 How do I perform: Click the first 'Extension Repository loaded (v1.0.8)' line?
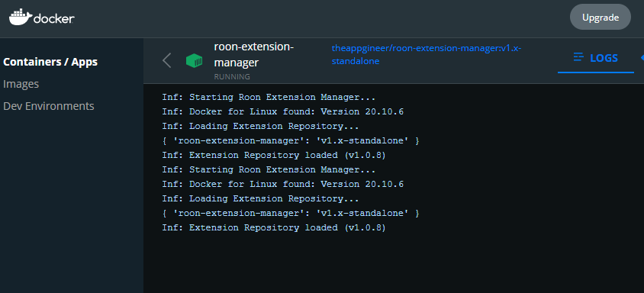point(274,156)
